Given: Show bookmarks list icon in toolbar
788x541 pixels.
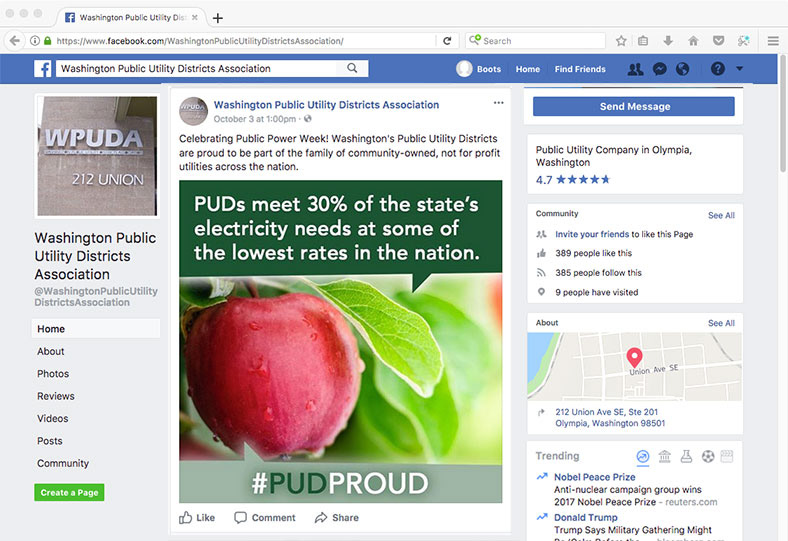Looking at the screenshot, I should point(643,41).
